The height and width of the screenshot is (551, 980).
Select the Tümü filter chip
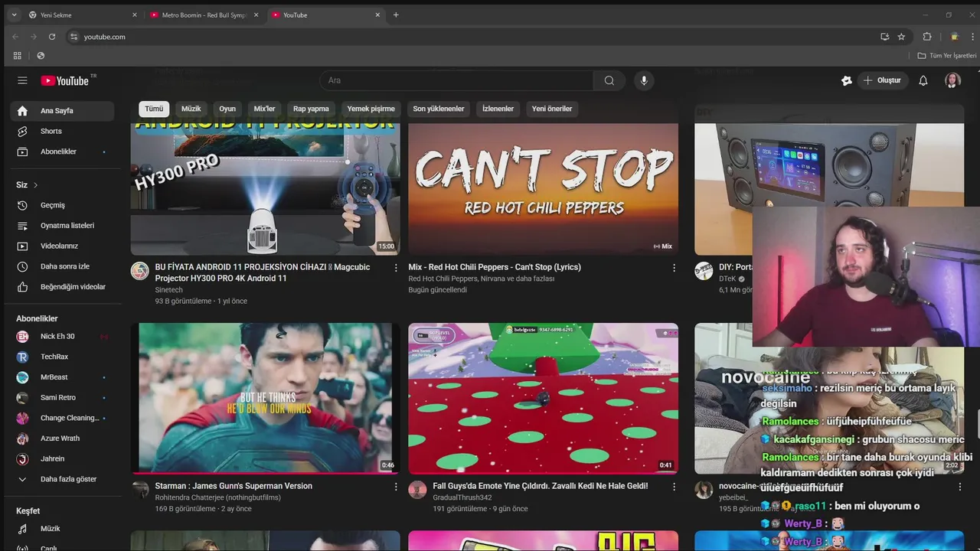pos(154,109)
